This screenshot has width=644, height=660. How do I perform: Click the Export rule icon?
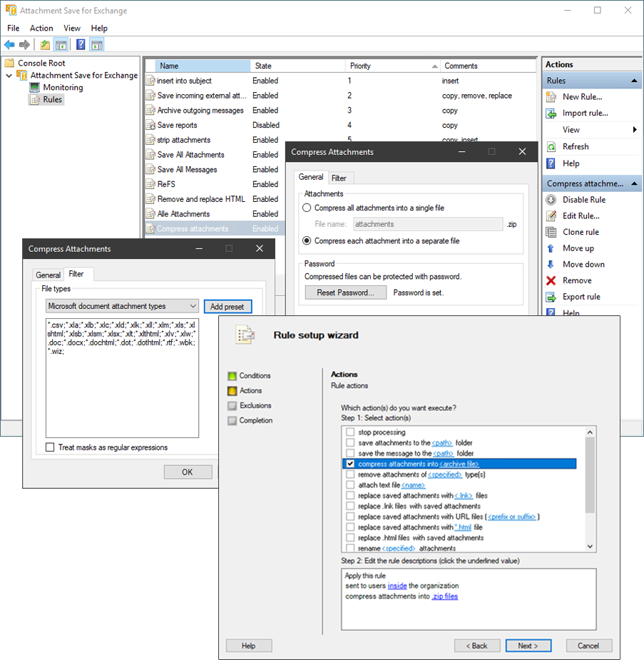(551, 297)
